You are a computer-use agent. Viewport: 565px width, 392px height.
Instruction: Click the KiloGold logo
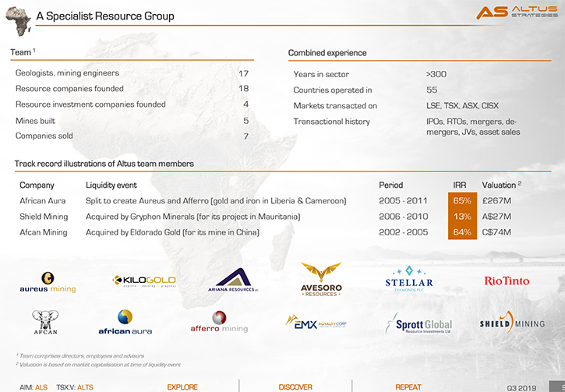(144, 281)
